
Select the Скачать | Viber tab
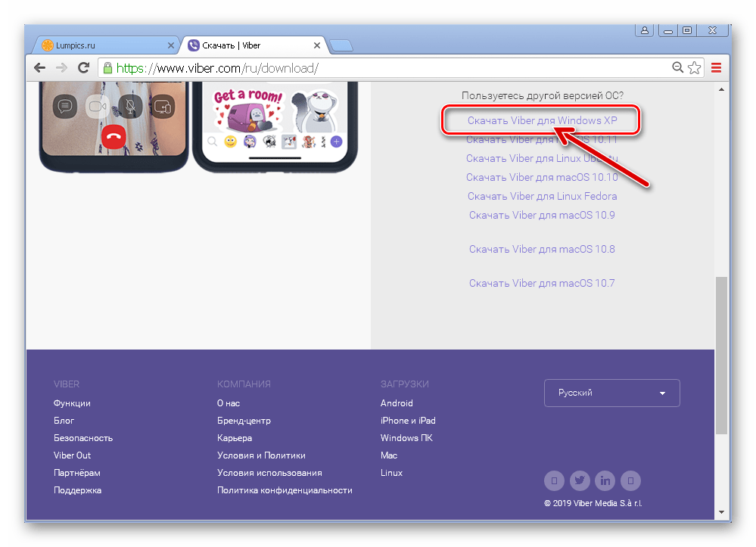[x=254, y=45]
